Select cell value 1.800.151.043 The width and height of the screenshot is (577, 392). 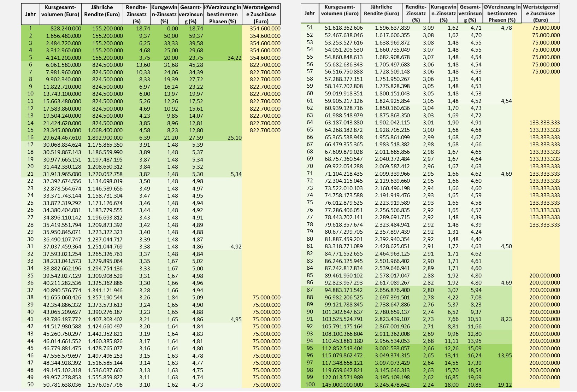tap(392, 93)
